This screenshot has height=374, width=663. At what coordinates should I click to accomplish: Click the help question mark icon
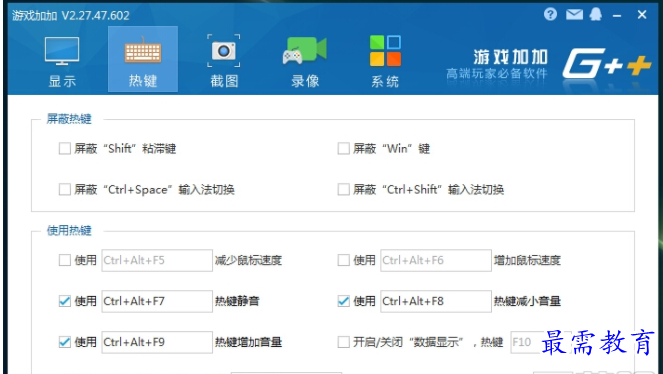550,15
